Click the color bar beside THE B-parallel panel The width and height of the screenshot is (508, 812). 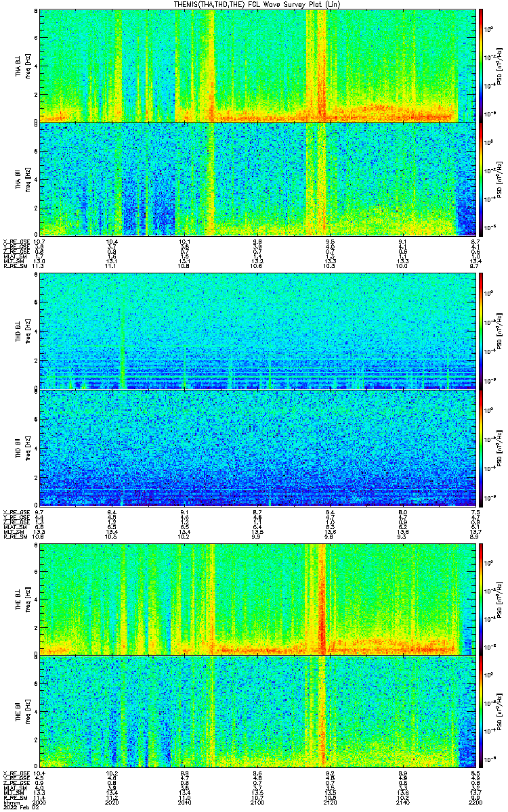click(481, 712)
